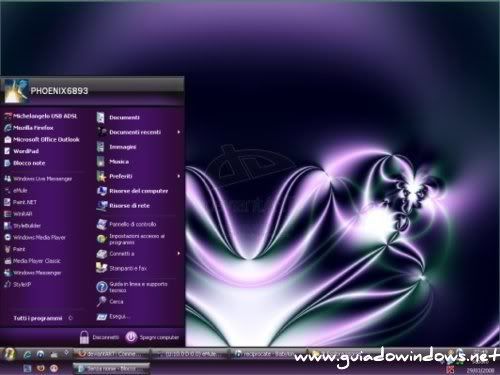Open Guida in linea e supporto tecnico

click(x=132, y=287)
